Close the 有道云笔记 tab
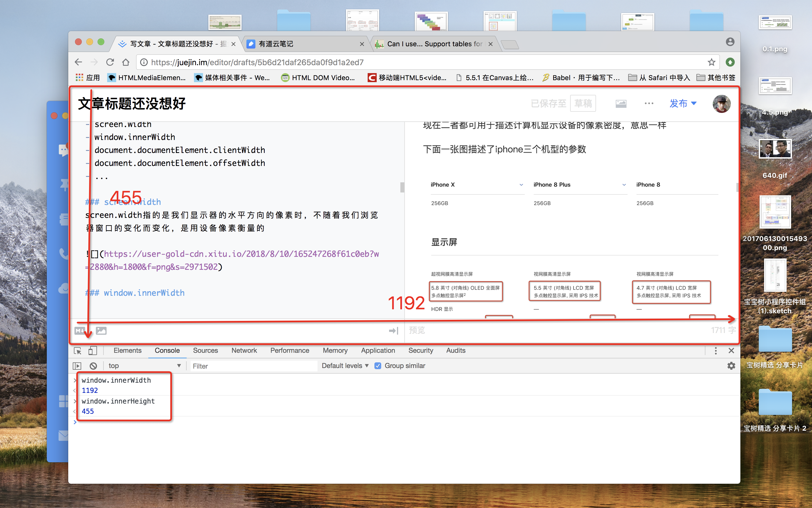The width and height of the screenshot is (812, 508). (362, 44)
